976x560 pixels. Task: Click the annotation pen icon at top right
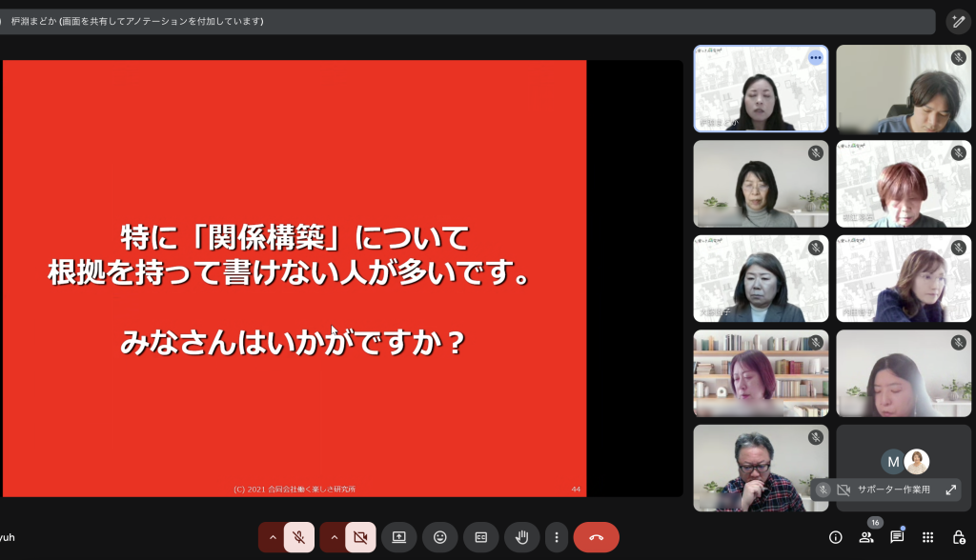click(958, 21)
